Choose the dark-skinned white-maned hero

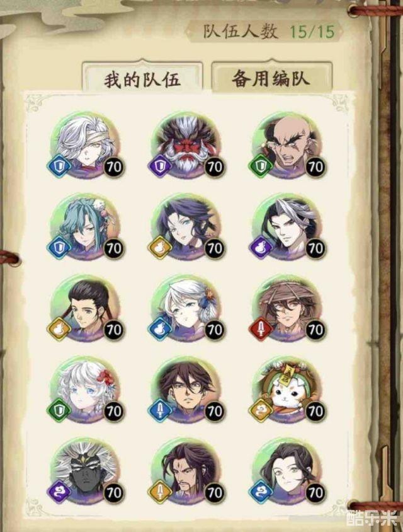(86, 471)
